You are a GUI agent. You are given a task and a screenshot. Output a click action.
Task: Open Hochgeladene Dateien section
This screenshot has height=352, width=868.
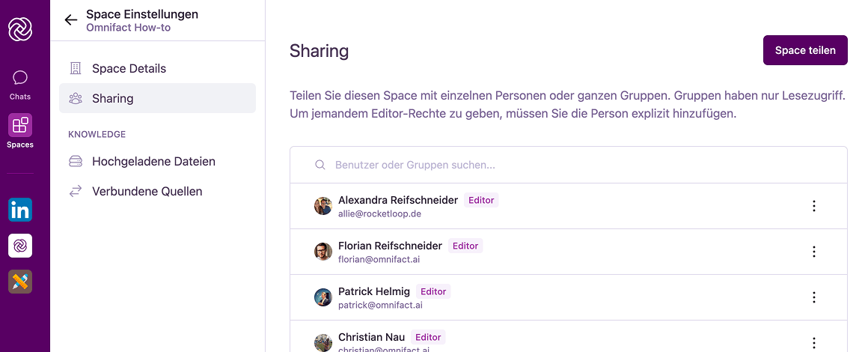point(157,161)
